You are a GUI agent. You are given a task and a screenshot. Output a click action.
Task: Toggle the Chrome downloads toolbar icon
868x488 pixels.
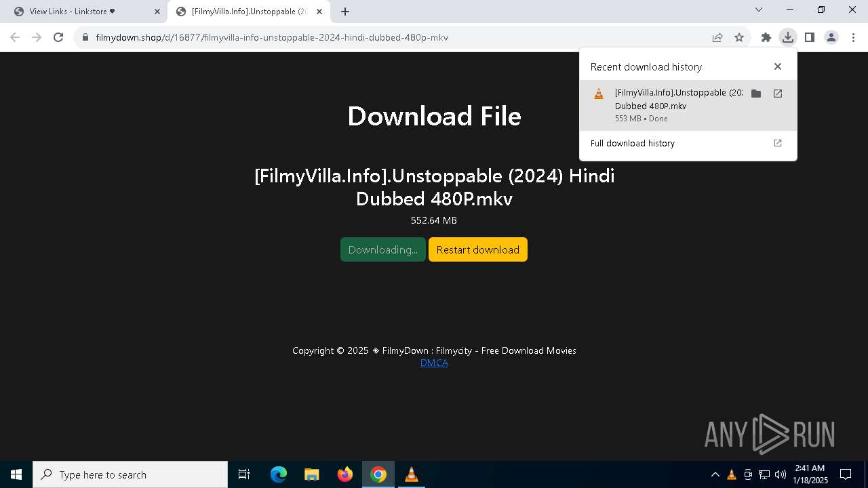[x=787, y=37]
